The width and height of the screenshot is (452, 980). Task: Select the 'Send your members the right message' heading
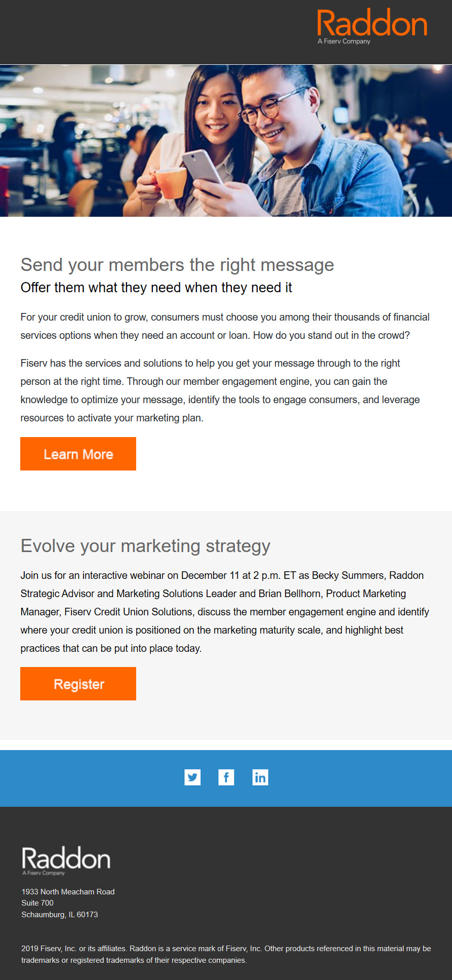click(177, 265)
